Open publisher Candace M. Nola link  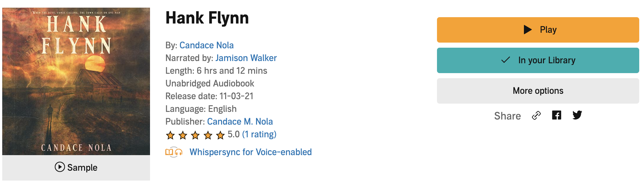click(x=240, y=121)
